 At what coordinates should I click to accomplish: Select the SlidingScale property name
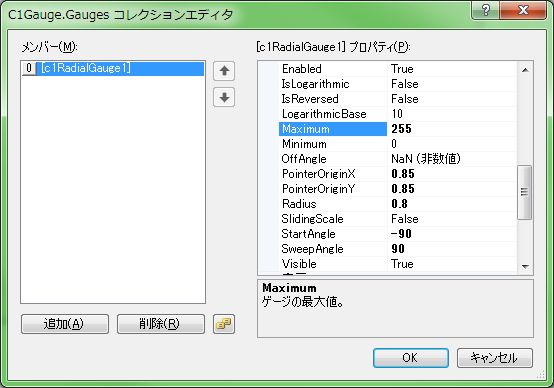312,219
